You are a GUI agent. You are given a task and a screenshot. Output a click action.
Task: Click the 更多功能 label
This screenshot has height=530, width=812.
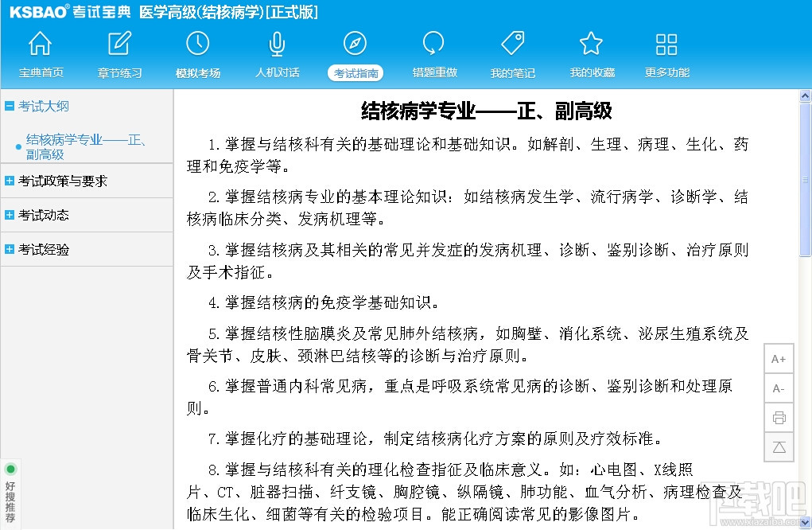(x=667, y=72)
